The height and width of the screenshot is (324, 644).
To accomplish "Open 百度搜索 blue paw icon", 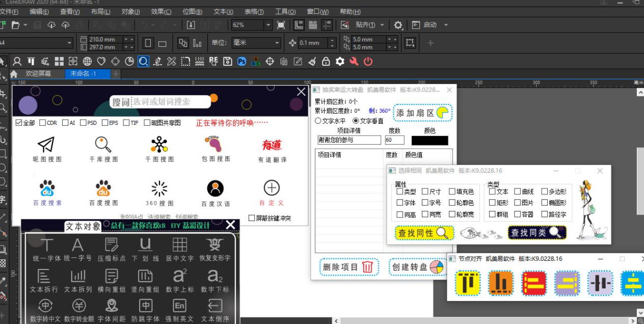I will tap(47, 188).
